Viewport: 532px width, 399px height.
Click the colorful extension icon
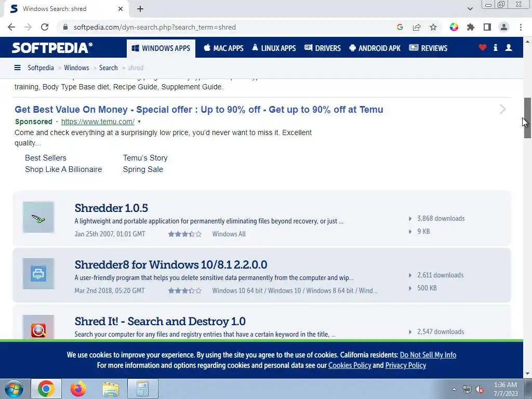[x=454, y=27]
